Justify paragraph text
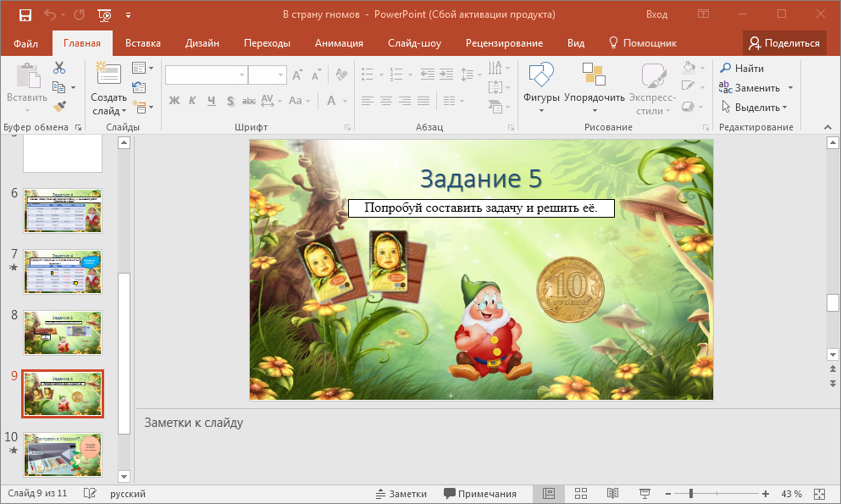Viewport: 841px width, 504px height. click(x=423, y=101)
